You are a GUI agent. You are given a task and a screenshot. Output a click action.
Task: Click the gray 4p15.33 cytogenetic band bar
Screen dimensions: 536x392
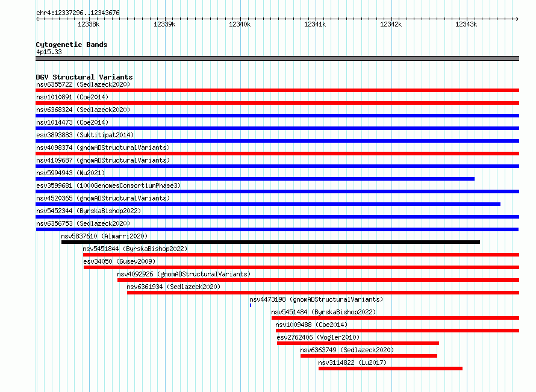click(277, 58)
